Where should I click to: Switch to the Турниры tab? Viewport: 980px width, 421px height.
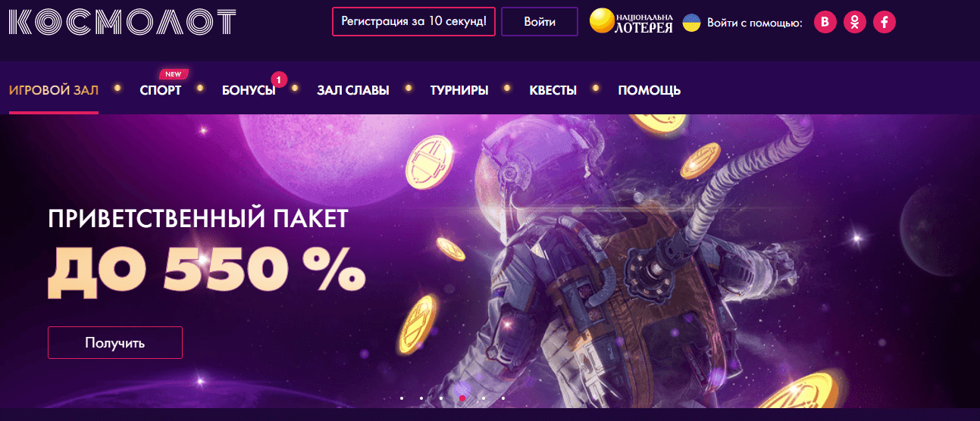459,90
